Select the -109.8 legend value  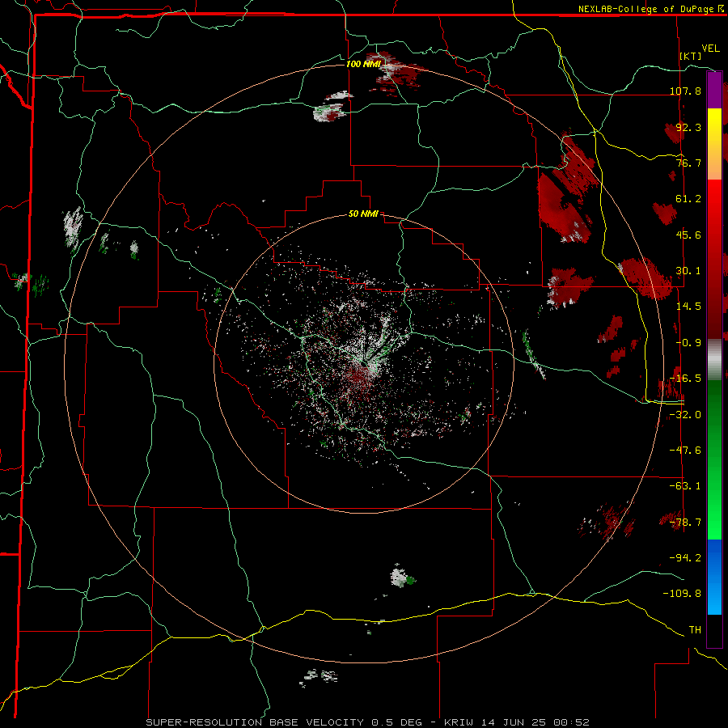click(682, 594)
